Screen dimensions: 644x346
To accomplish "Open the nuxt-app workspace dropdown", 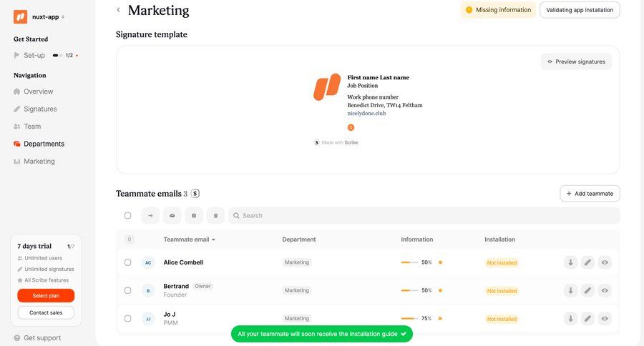I will [48, 16].
